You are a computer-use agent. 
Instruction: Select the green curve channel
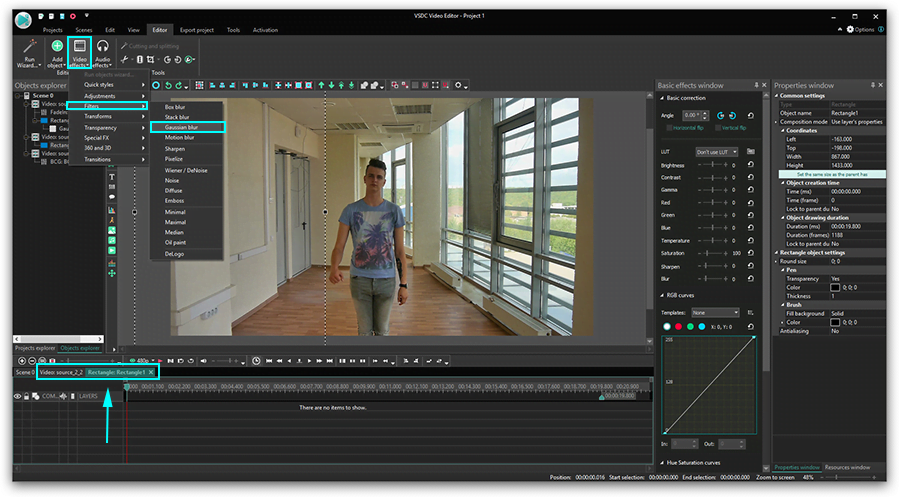tap(690, 327)
